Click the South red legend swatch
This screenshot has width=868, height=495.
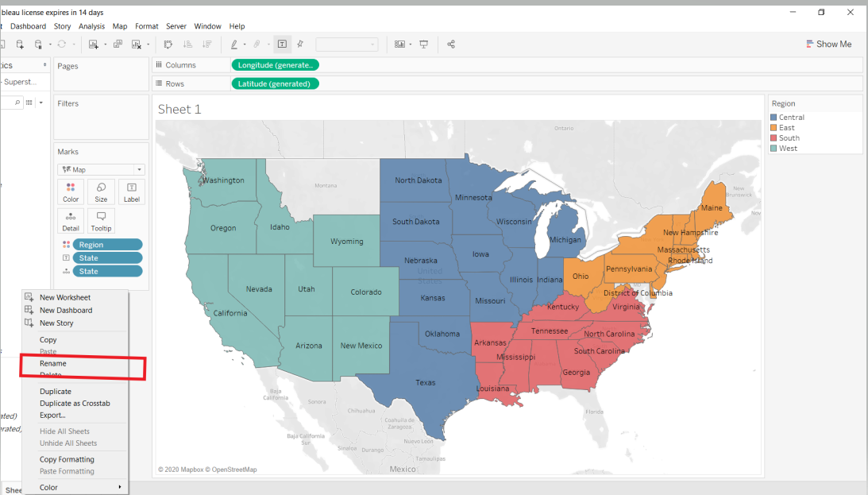(x=773, y=138)
